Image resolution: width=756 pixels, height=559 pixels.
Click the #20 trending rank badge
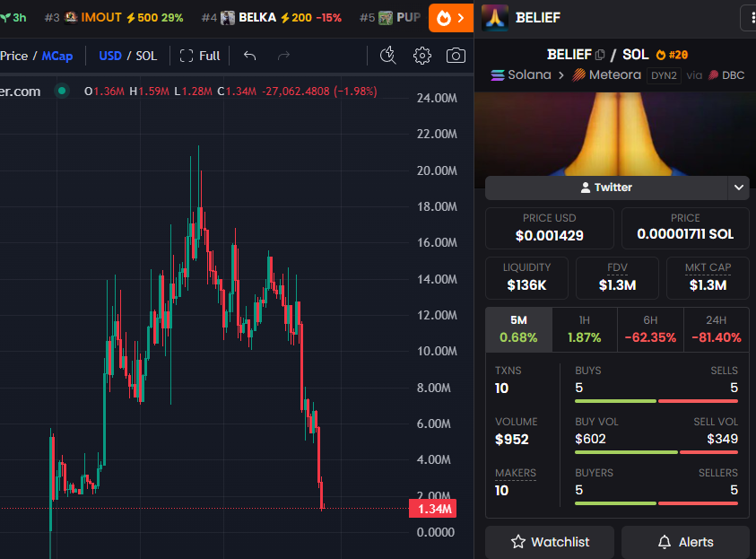tap(672, 55)
